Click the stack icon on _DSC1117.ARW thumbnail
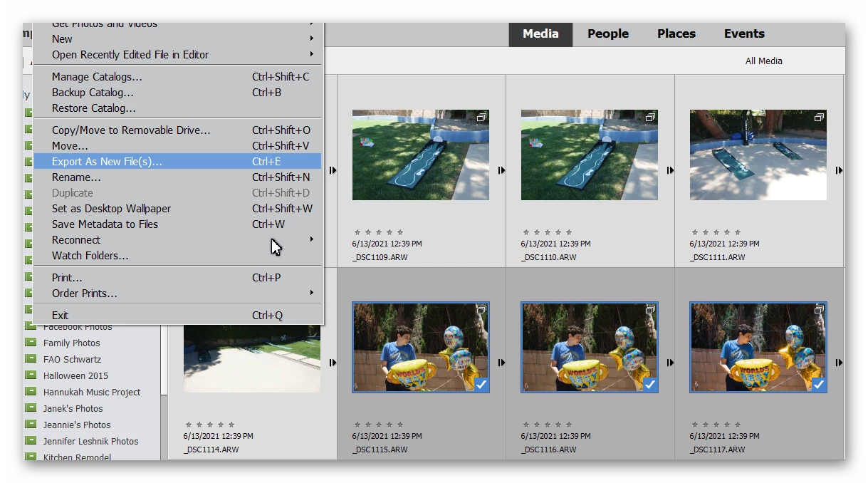This screenshot has width=868, height=483. tap(820, 309)
